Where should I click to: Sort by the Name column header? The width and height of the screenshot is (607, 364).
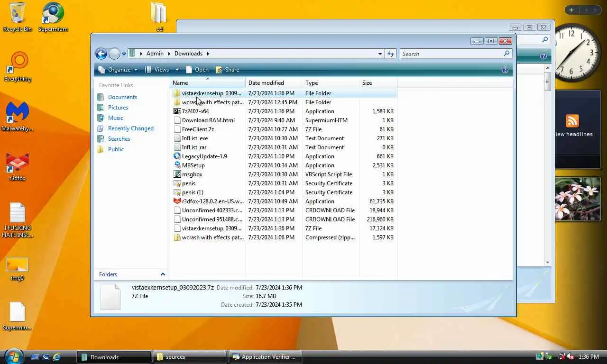click(207, 83)
